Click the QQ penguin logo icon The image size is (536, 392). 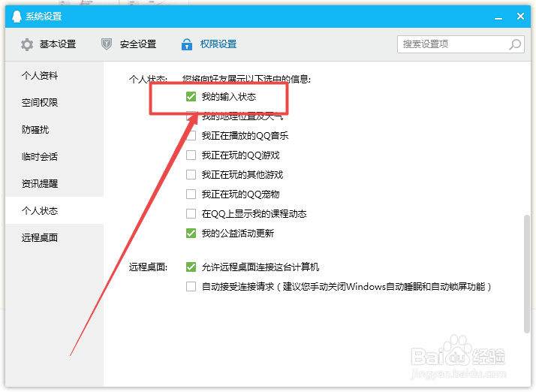[17, 16]
